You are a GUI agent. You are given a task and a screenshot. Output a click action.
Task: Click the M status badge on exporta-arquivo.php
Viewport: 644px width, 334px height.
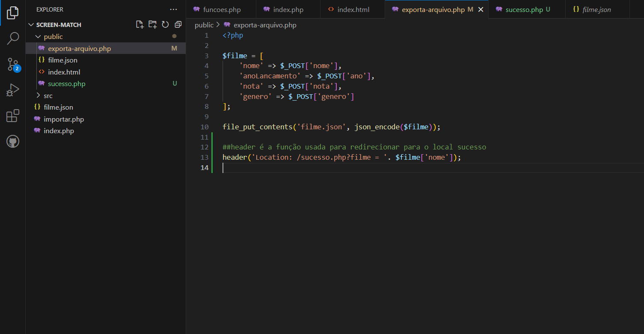point(174,48)
